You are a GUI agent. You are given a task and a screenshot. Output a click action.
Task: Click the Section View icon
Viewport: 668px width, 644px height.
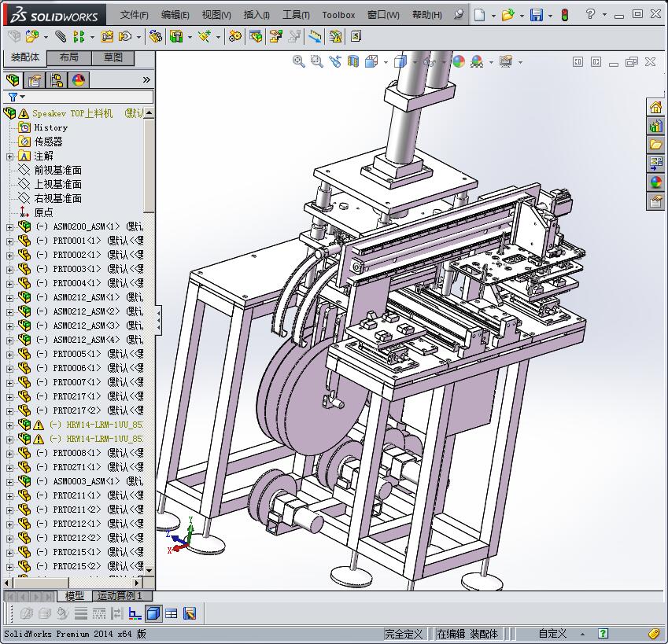pyautogui.click(x=353, y=61)
